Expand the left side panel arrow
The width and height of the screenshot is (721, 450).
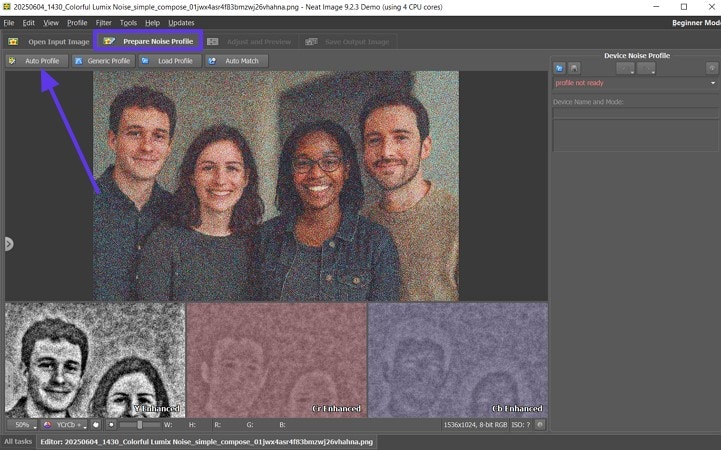coord(9,244)
